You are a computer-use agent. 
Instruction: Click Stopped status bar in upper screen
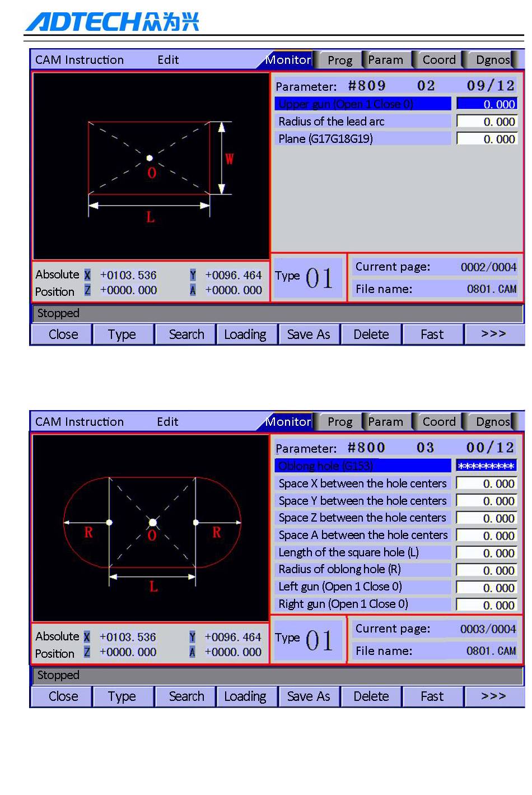pyautogui.click(x=277, y=313)
